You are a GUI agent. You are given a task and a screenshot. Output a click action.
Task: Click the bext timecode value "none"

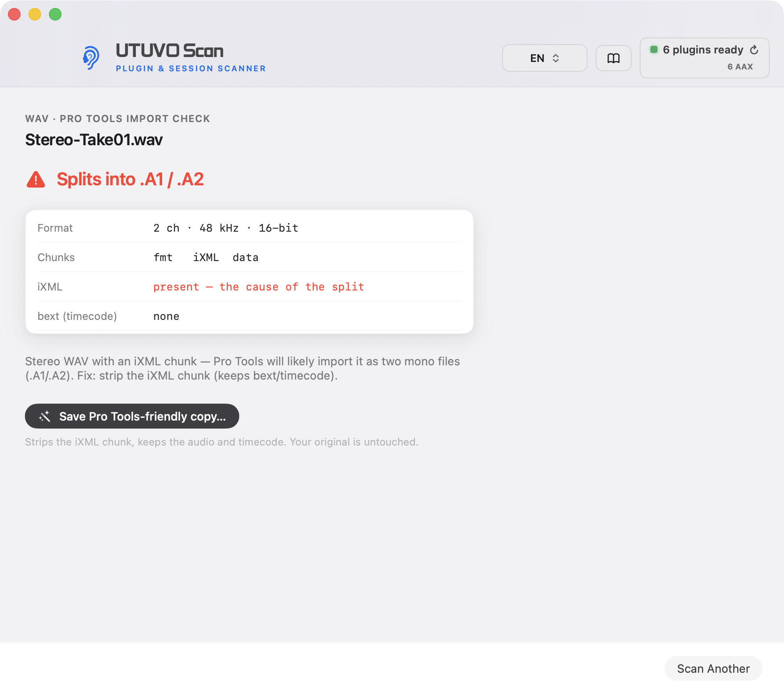pos(166,316)
